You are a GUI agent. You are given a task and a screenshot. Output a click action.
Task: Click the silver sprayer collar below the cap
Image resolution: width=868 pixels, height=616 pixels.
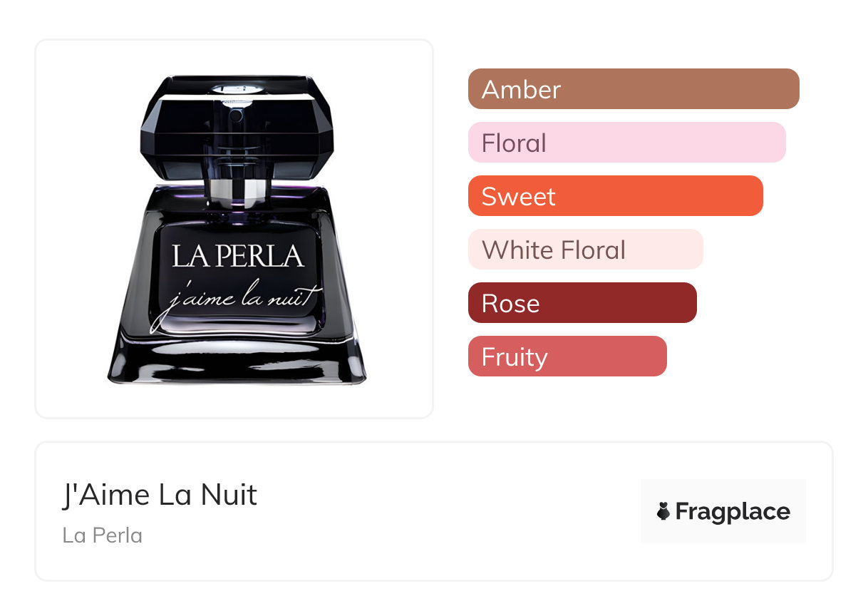[x=238, y=190]
